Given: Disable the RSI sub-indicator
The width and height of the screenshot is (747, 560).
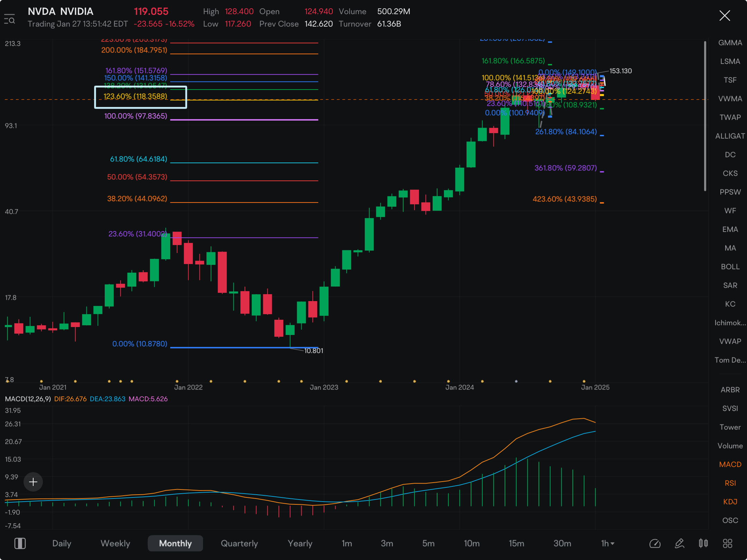Looking at the screenshot, I should pyautogui.click(x=730, y=483).
